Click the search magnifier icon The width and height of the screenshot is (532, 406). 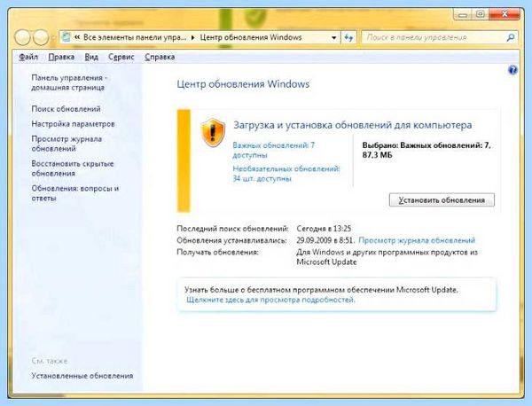click(x=511, y=37)
